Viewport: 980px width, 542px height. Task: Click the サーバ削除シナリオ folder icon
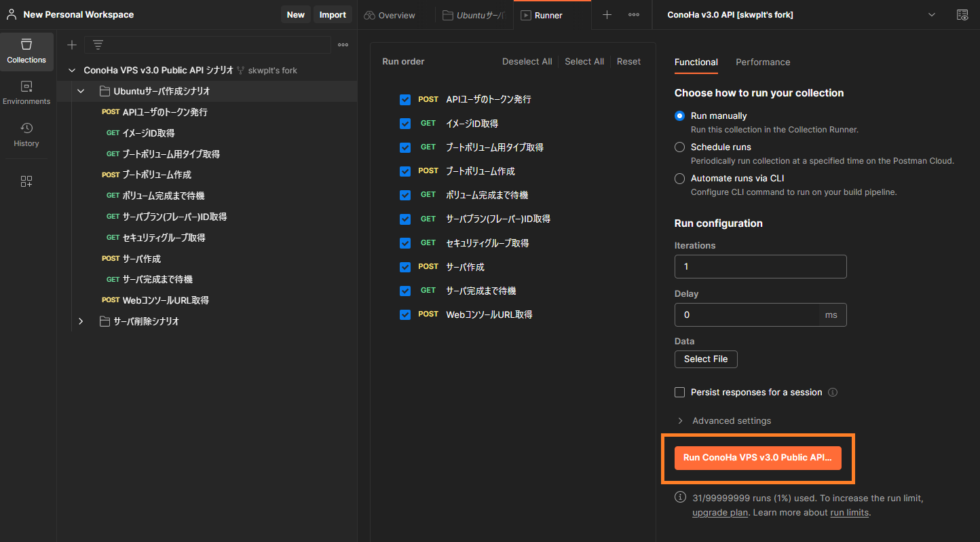tap(105, 321)
